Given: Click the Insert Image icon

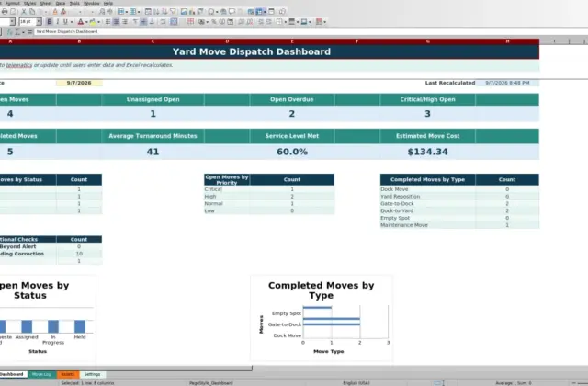Looking at the screenshot, I should 184,12.
